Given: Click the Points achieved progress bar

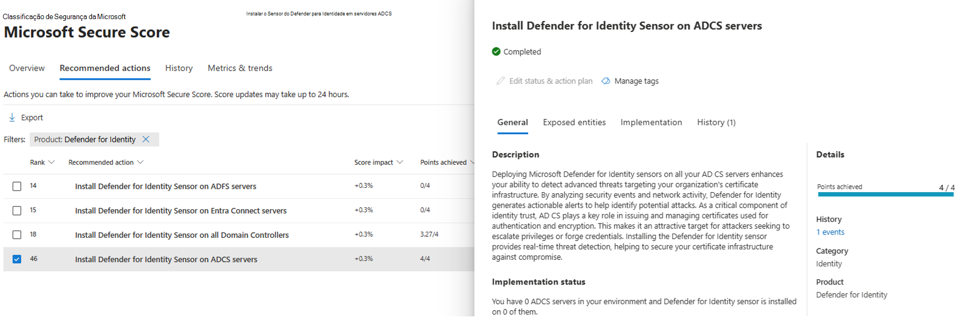Looking at the screenshot, I should [886, 194].
